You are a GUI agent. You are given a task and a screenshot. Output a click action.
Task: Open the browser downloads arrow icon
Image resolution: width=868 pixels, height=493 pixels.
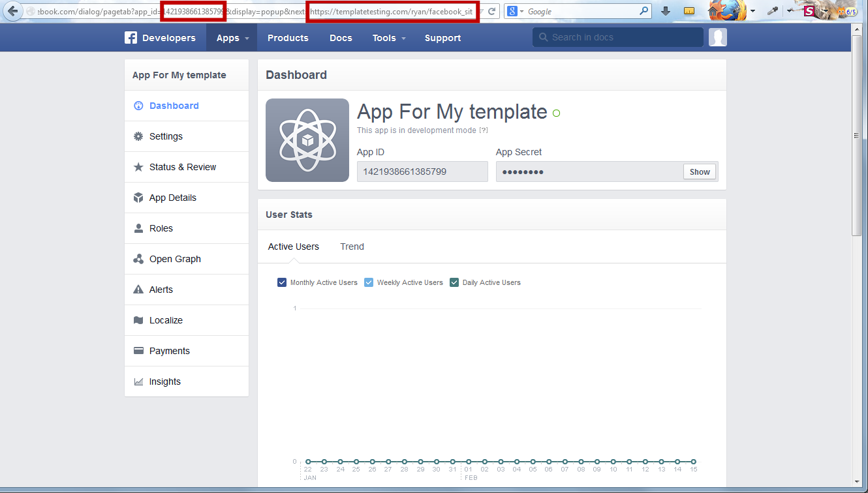(666, 11)
